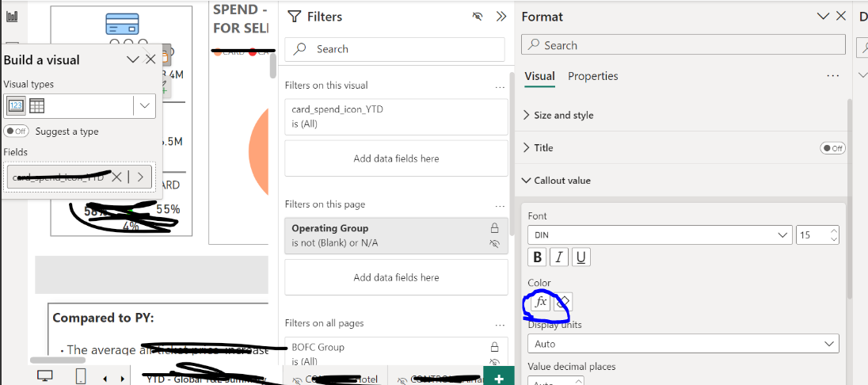Toggle Filters pane visibility eye icon
The width and height of the screenshot is (868, 385).
[x=478, y=17]
